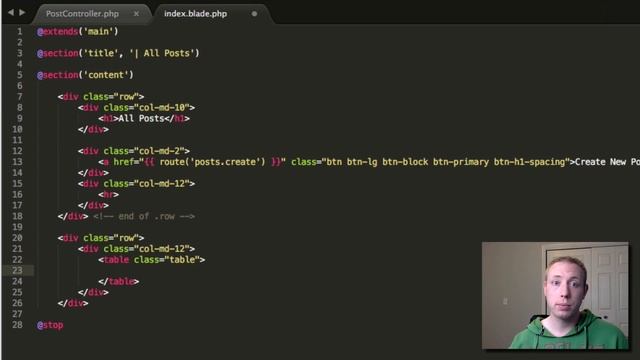Click line number 23 in gutter
640x360 pixels.
pyautogui.click(x=17, y=270)
